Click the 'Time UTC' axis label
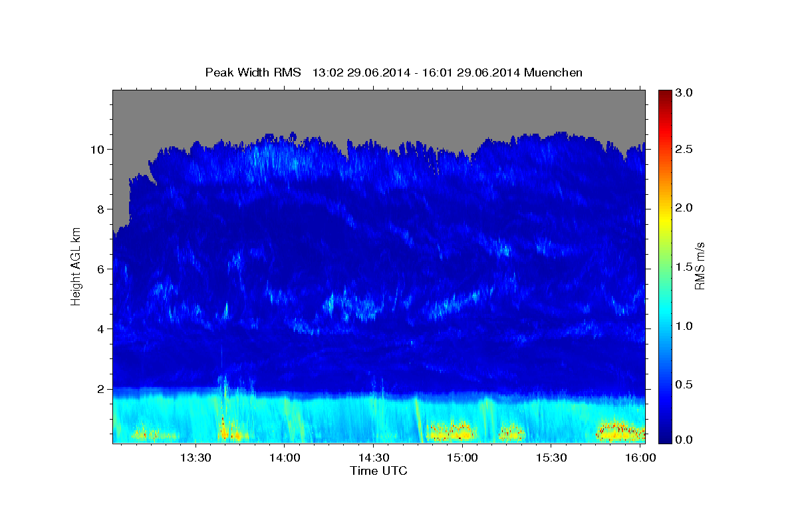The image size is (798, 532). click(378, 471)
